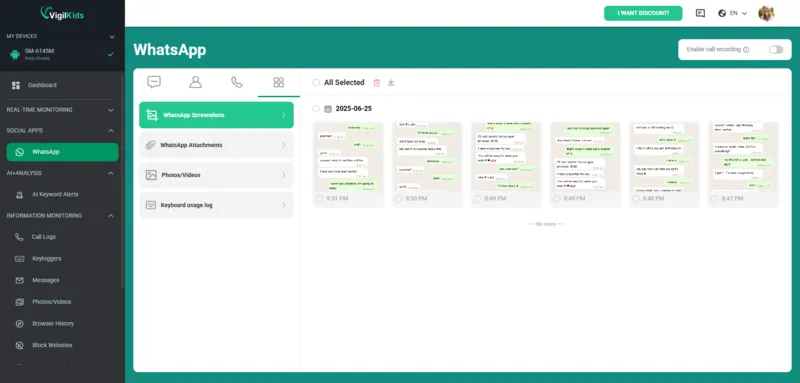Click the Browser History text
The width and height of the screenshot is (800, 383).
click(53, 323)
